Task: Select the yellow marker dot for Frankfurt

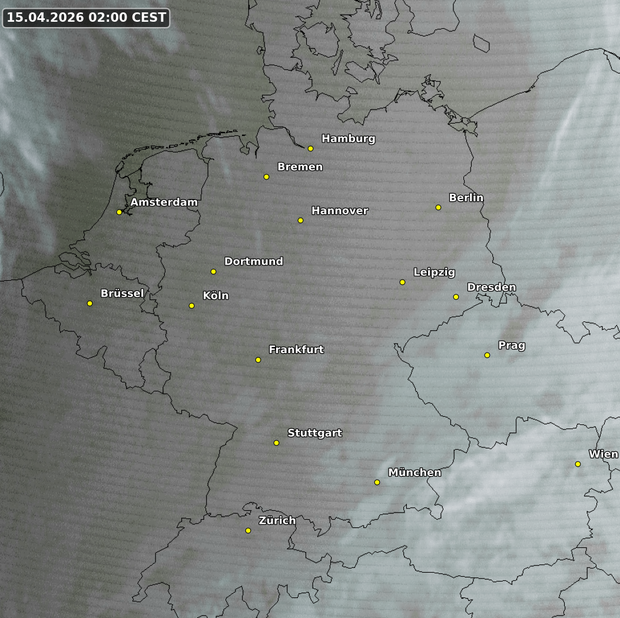Action: (258, 360)
